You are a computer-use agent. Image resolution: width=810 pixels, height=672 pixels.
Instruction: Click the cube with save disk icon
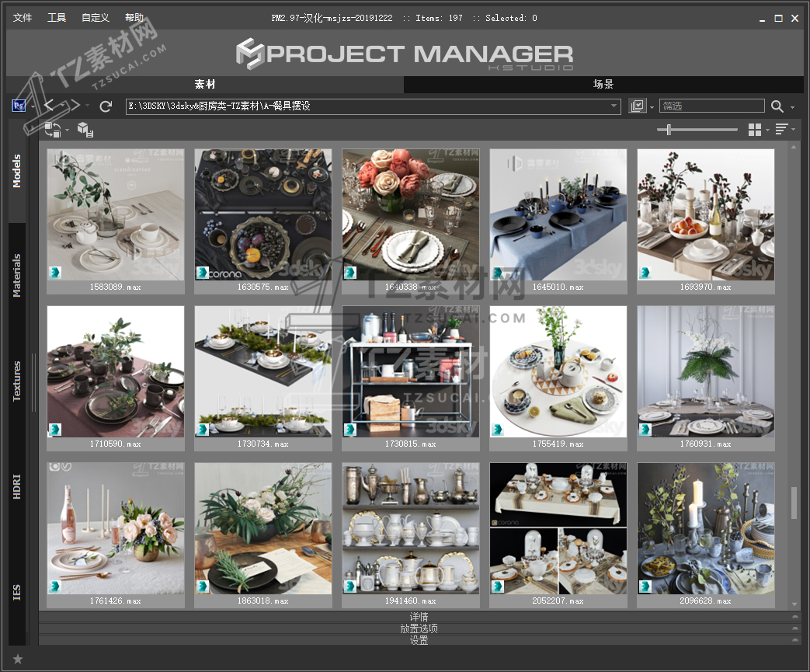click(85, 130)
